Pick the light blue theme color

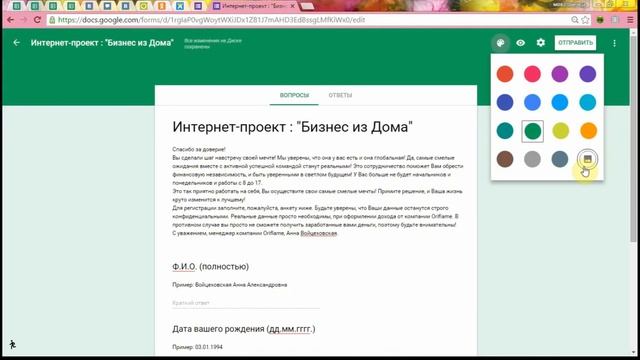(x=560, y=102)
